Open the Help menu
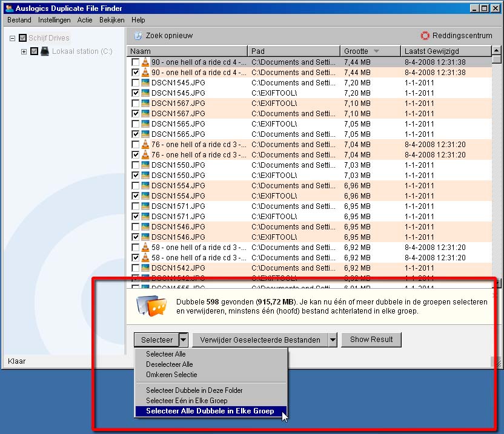This screenshot has height=434, width=504. (138, 20)
